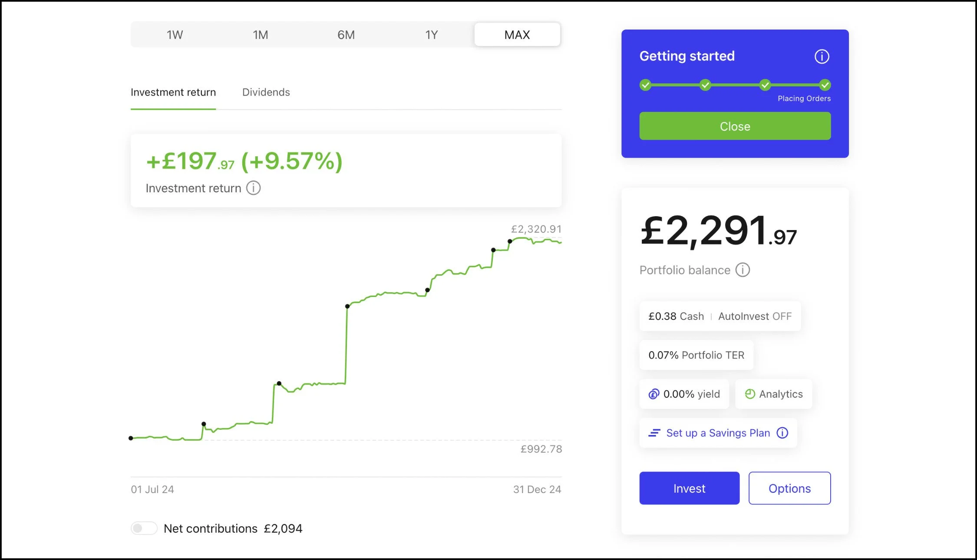Toggle the Net contributions switch
The width and height of the screenshot is (977, 560).
click(144, 528)
